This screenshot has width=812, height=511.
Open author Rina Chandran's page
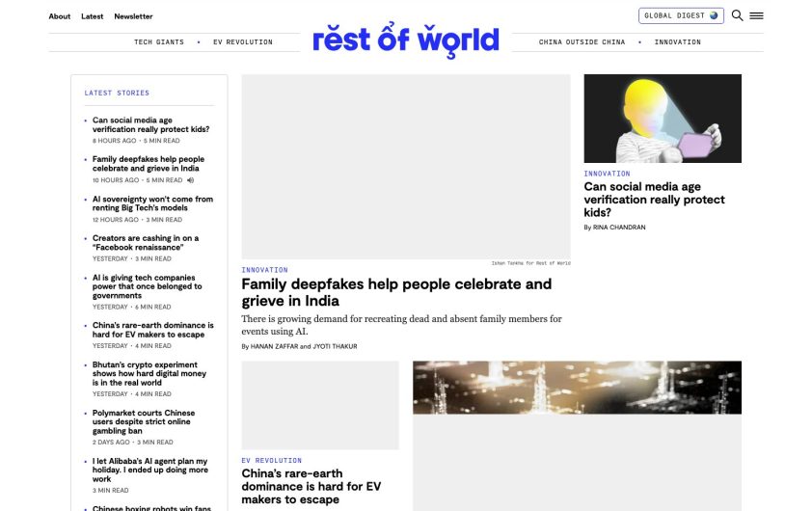619,228
